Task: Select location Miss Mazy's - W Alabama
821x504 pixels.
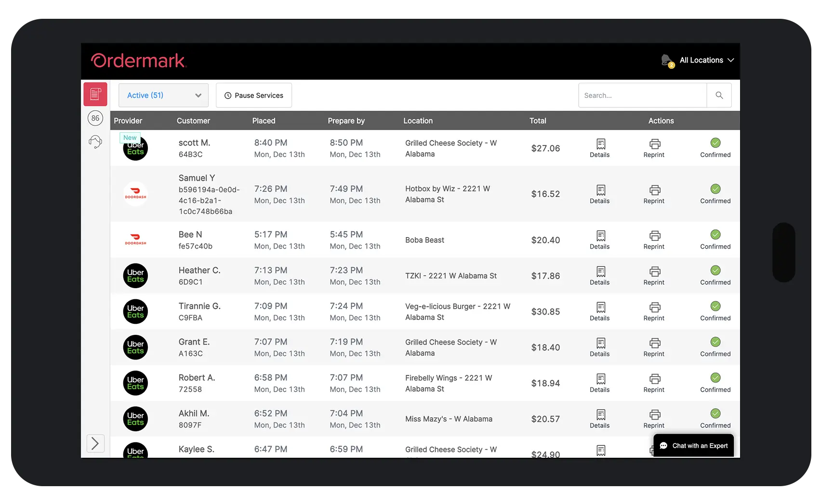Action: (x=449, y=419)
